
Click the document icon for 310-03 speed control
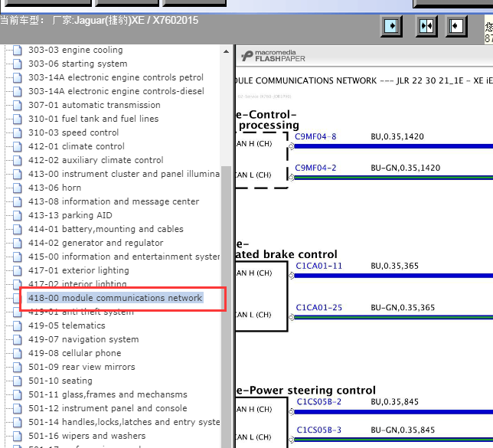pos(18,132)
